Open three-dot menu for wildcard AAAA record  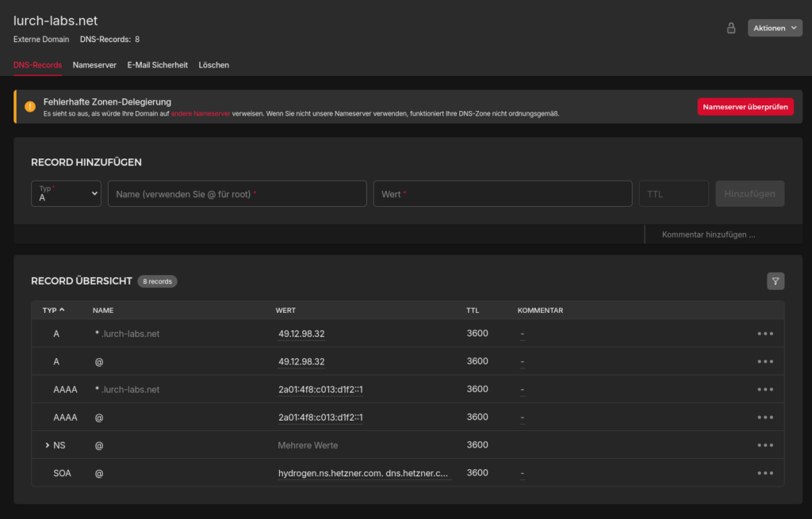point(764,389)
